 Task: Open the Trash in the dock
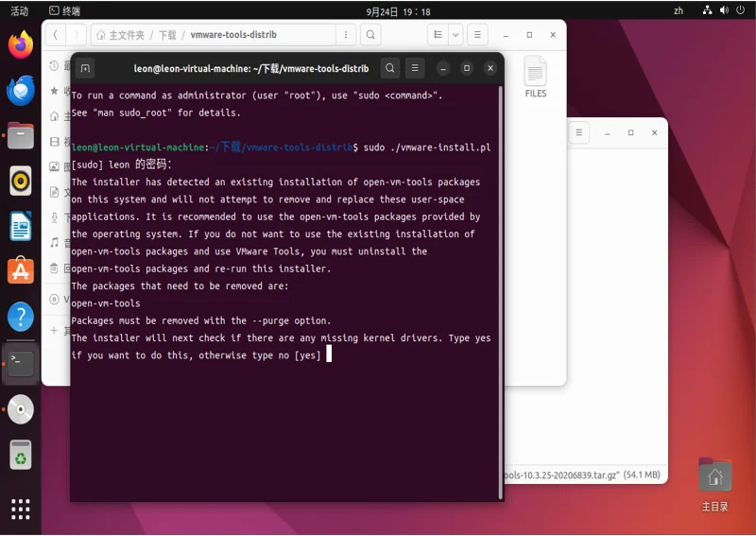[x=20, y=455]
